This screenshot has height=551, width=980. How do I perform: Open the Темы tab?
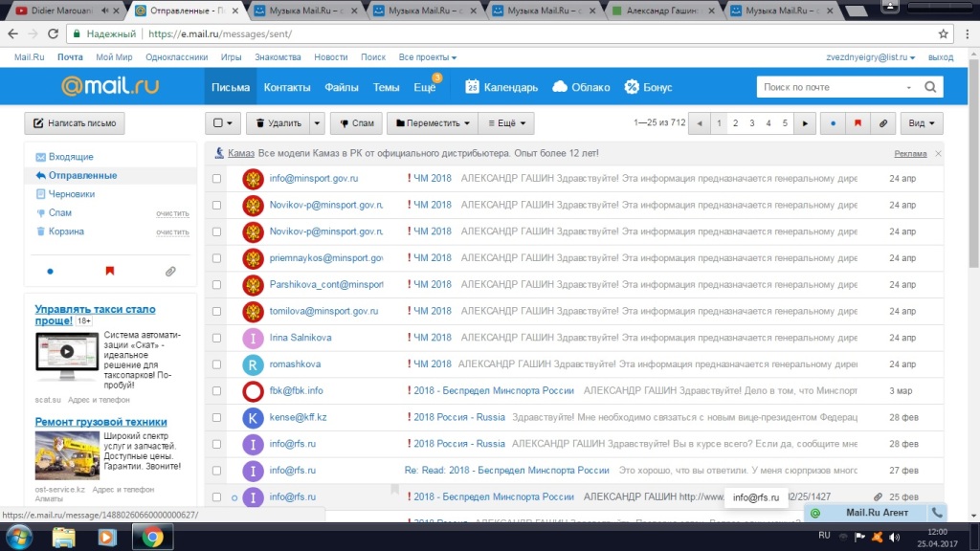[387, 87]
